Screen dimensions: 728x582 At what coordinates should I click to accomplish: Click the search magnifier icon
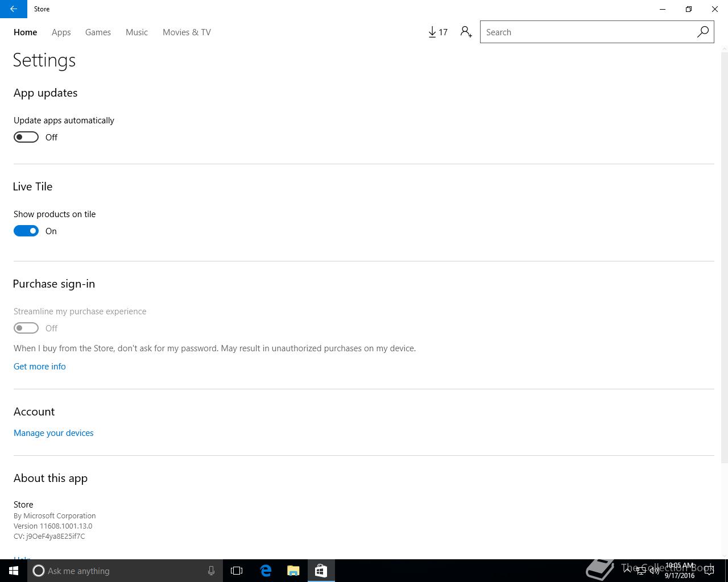pos(703,32)
